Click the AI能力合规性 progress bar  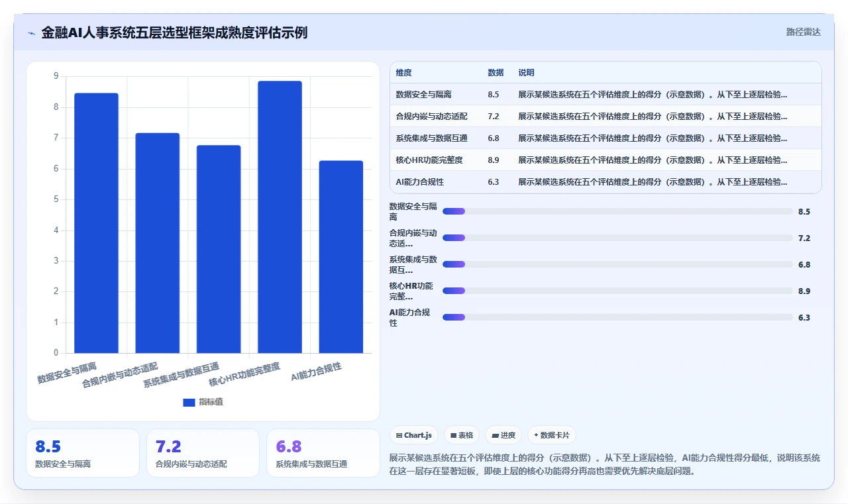tap(617, 317)
